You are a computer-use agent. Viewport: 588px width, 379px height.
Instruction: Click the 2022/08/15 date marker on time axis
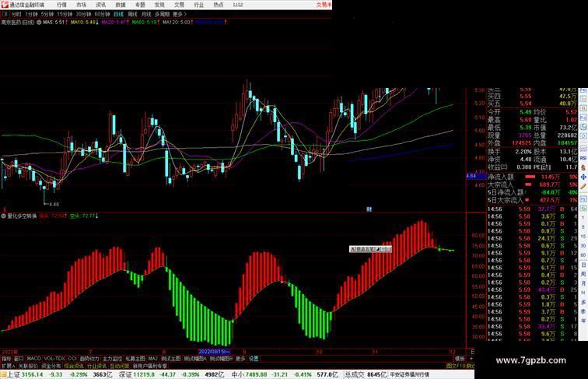pyautogui.click(x=214, y=351)
